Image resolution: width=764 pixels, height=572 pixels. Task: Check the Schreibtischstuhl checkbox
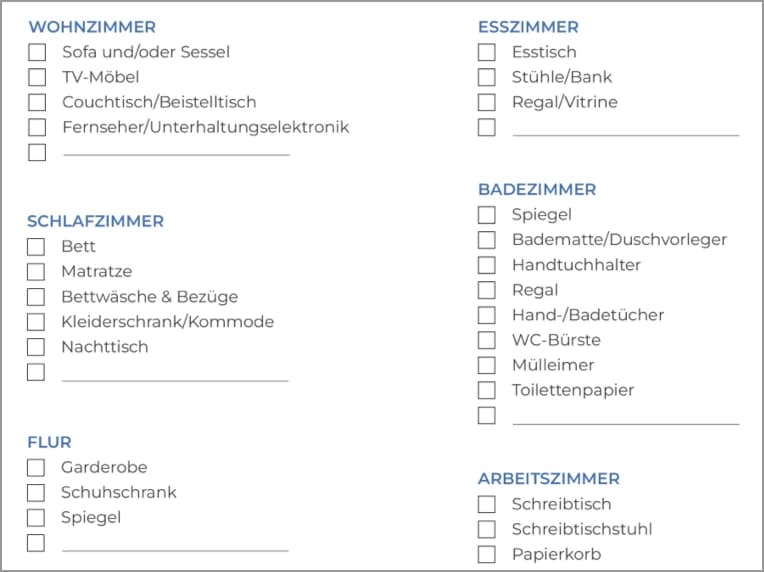(487, 529)
